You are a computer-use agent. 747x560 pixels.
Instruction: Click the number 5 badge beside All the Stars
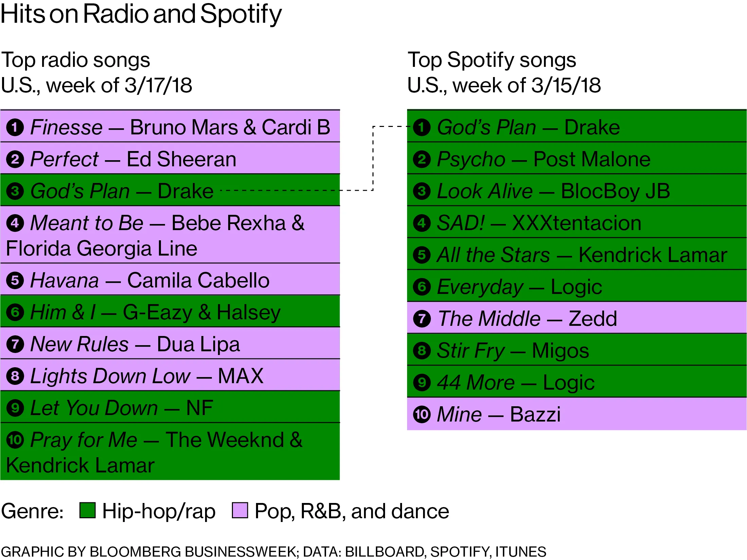(x=422, y=255)
